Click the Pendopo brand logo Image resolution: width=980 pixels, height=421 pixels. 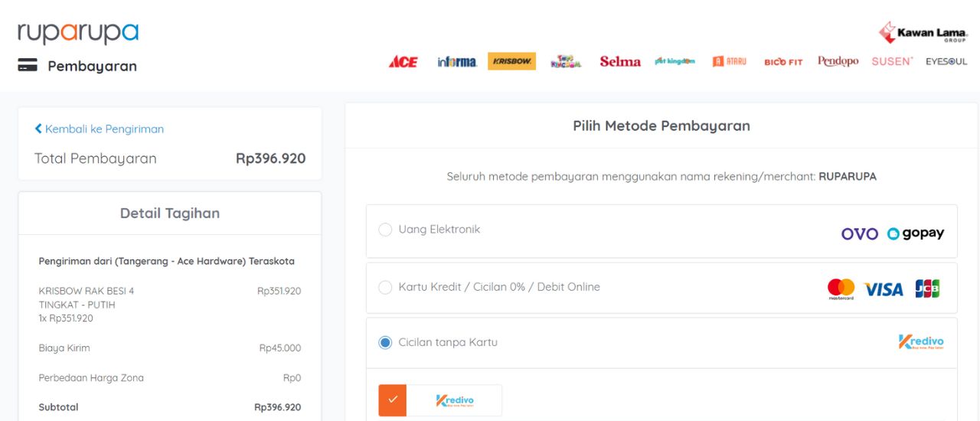click(x=838, y=61)
